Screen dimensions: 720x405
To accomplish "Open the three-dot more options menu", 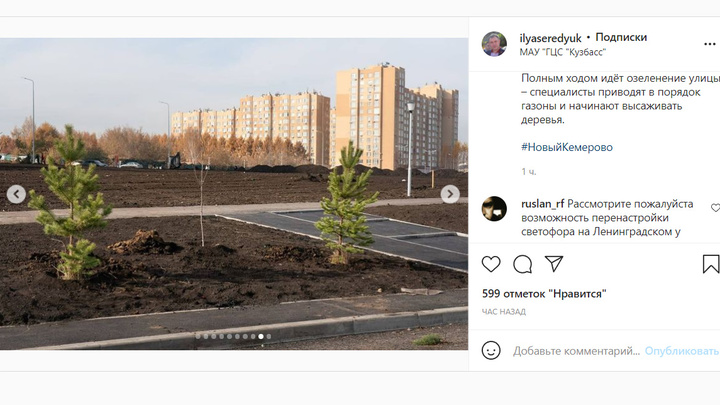I will [709, 44].
